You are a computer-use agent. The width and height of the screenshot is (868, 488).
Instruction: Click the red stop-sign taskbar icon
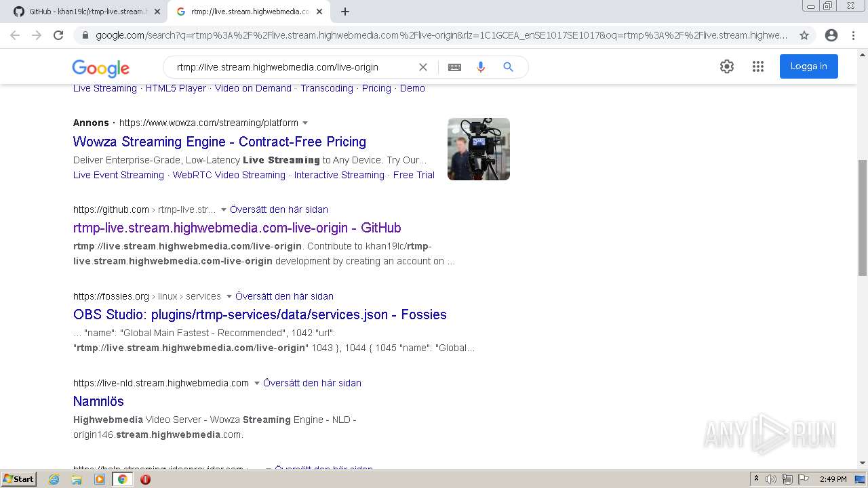(145, 479)
